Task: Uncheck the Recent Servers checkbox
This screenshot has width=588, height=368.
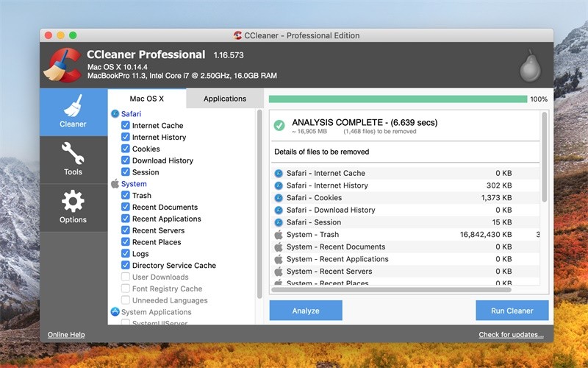Action: [x=126, y=230]
